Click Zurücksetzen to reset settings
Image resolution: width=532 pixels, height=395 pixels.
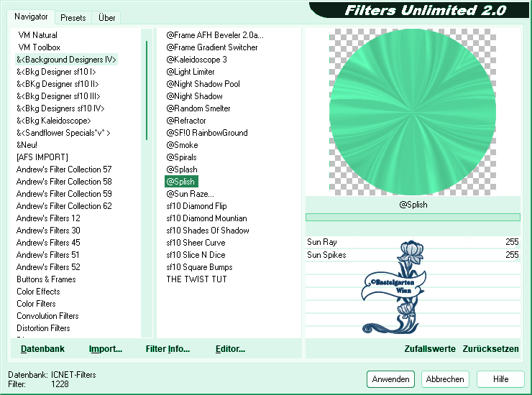coord(490,349)
